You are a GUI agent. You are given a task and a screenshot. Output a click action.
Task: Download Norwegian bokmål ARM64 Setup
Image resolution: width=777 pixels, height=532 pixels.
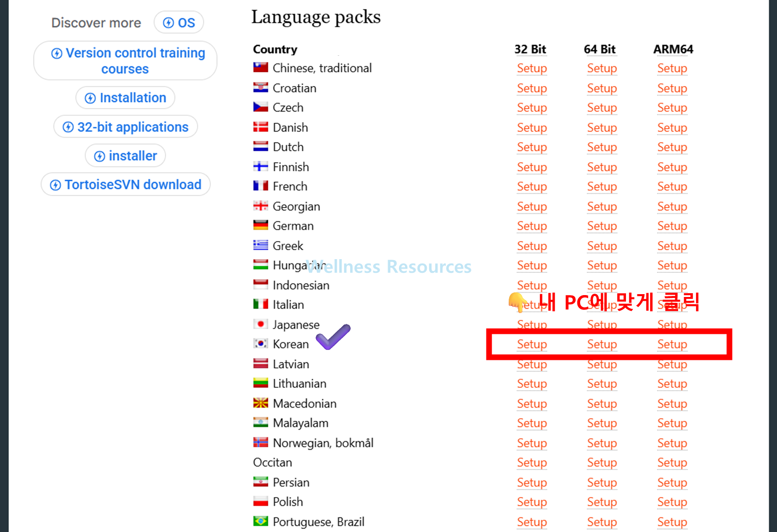672,443
